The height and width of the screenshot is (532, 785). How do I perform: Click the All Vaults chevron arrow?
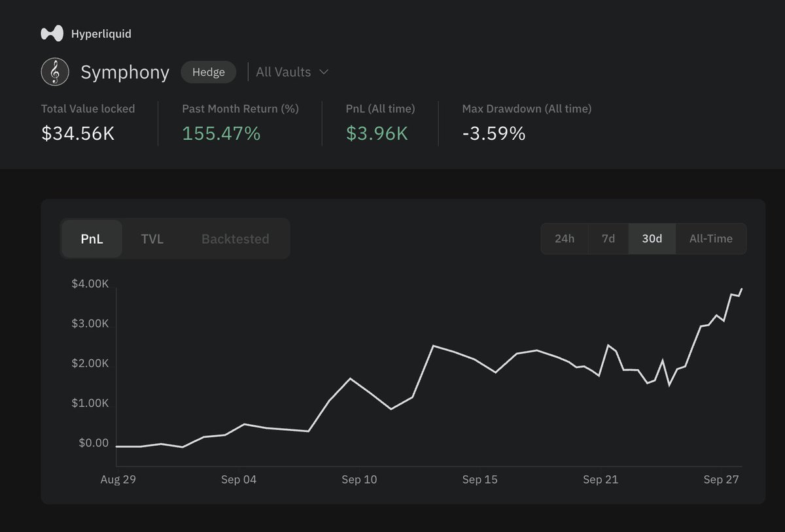323,72
